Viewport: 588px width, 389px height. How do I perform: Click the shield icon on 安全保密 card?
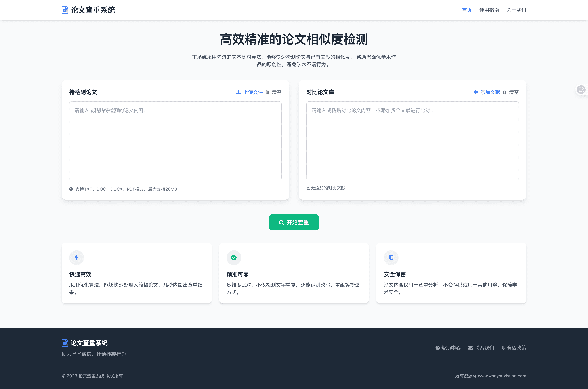pyautogui.click(x=391, y=258)
